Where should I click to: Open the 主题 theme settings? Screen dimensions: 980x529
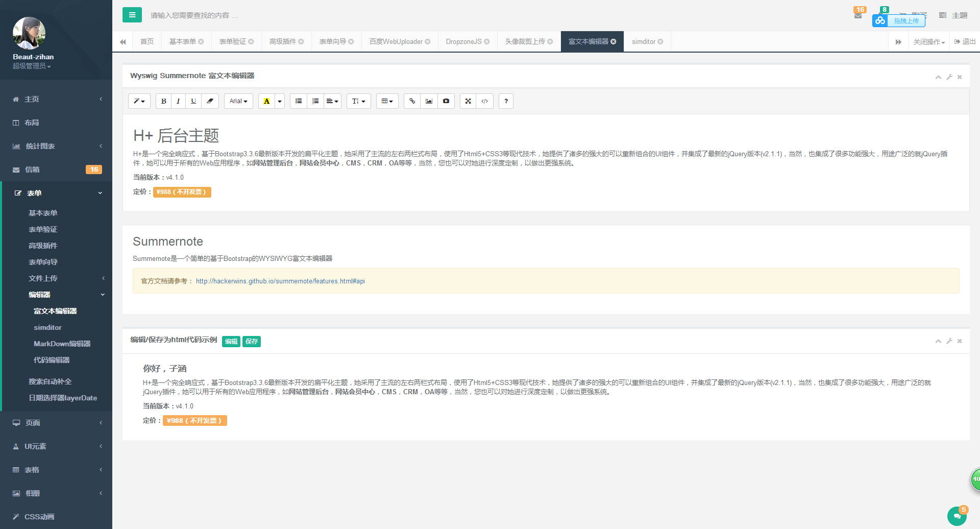[953, 15]
